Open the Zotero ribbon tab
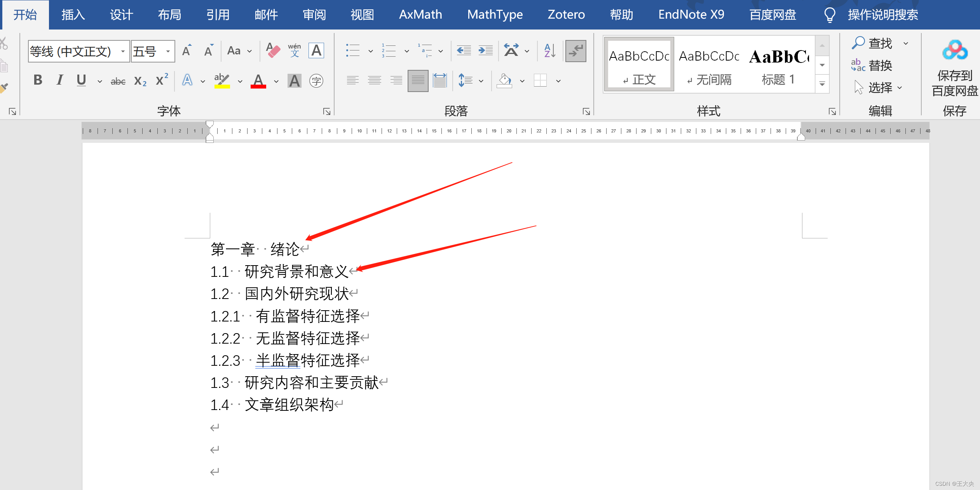The height and width of the screenshot is (490, 980). [x=566, y=15]
